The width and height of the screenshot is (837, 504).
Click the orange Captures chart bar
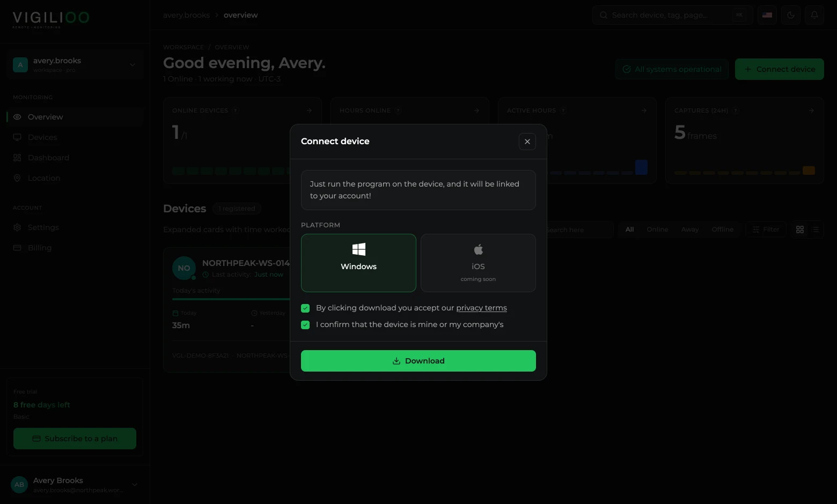click(809, 171)
